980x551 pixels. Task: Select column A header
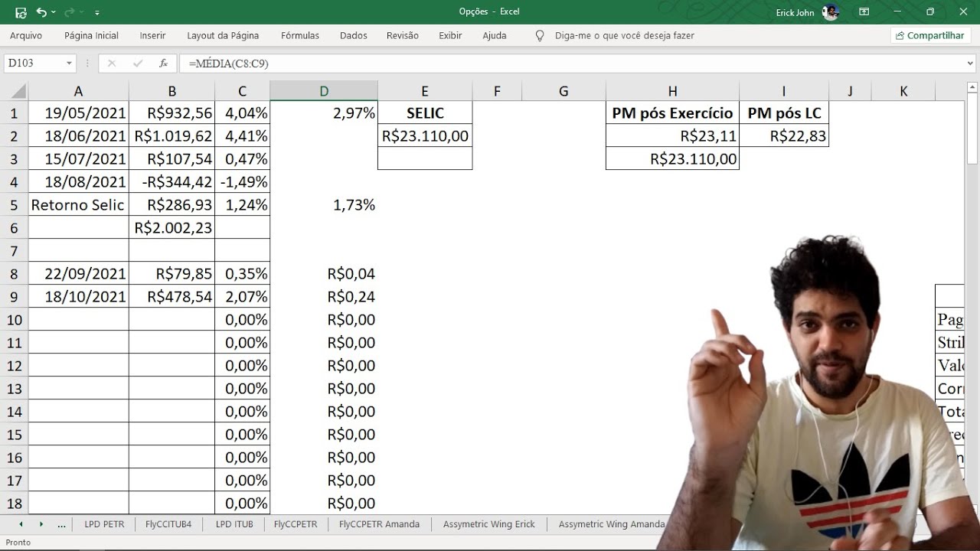tap(78, 92)
